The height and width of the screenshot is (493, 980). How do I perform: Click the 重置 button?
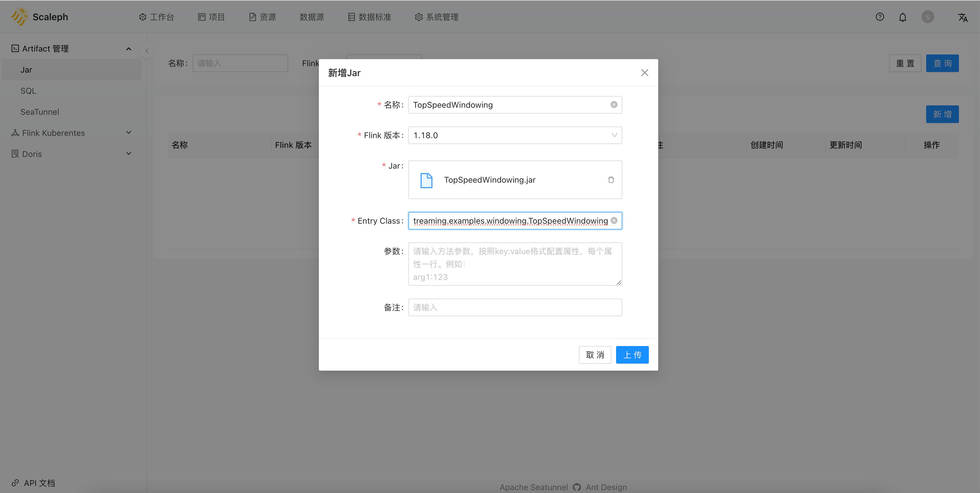click(x=905, y=63)
